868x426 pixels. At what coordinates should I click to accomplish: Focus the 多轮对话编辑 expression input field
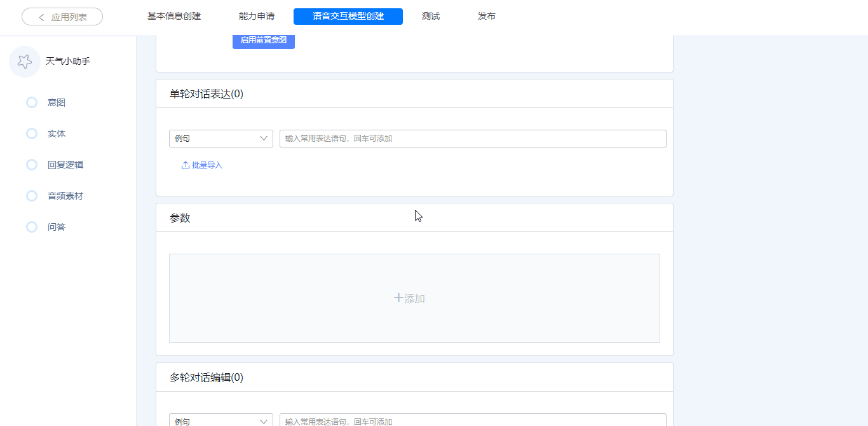pos(473,420)
